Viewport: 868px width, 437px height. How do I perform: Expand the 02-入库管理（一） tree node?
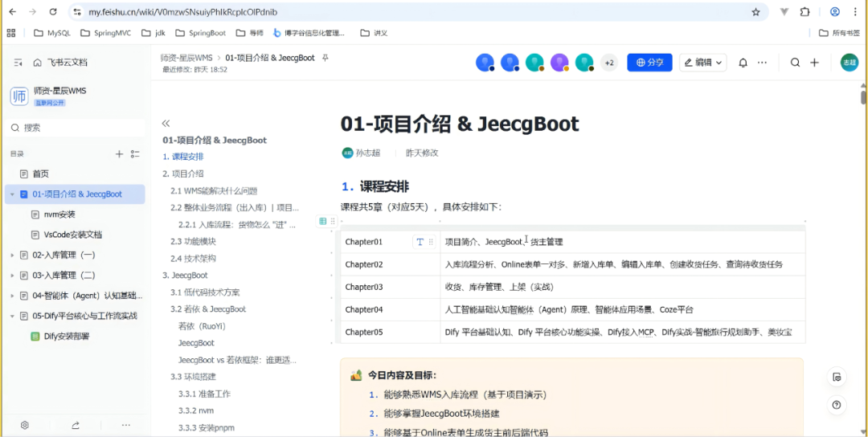point(12,255)
